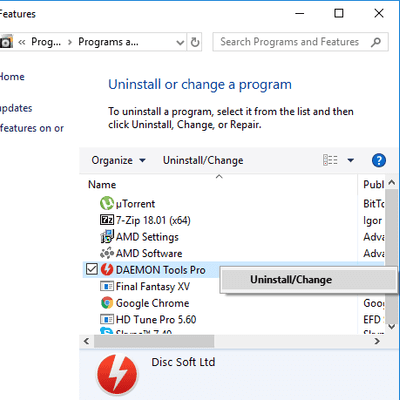Viewport: 400px width, 400px height.
Task: Open help with the blue question mark
Action: coord(379,160)
